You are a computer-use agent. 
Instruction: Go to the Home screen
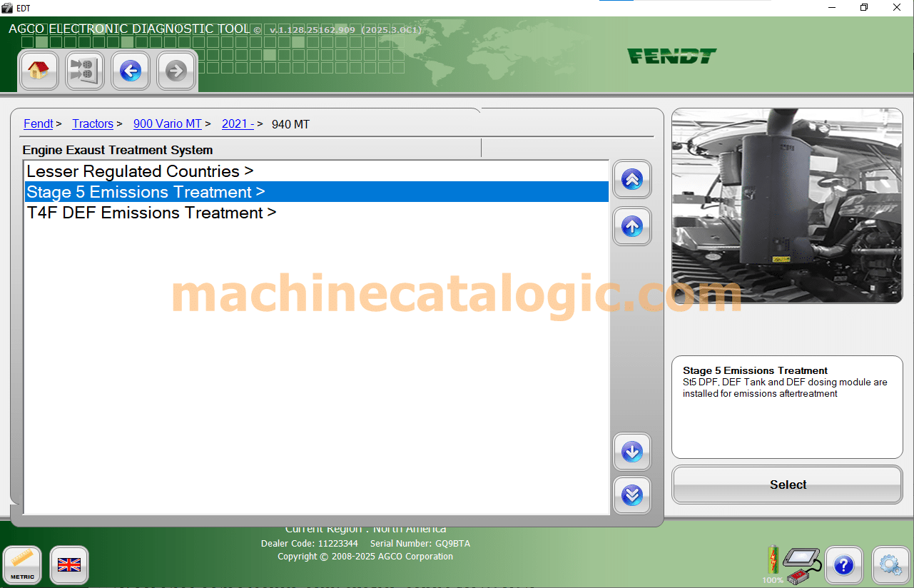click(39, 71)
